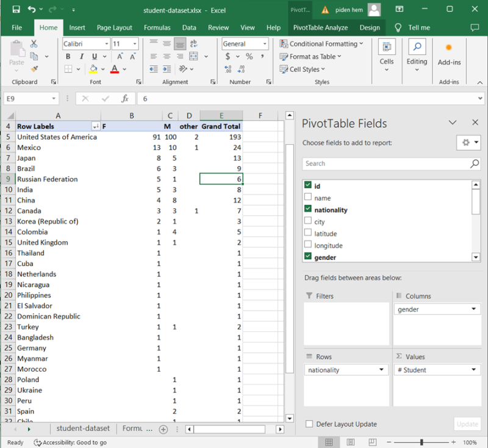488x448 pixels.
Task: Enable Defer Layout Update checkbox
Action: (309, 424)
